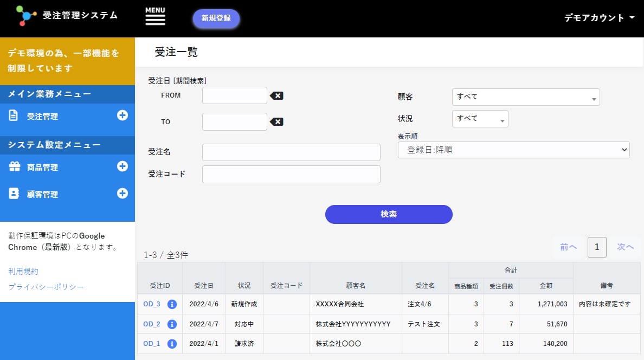Open the 顧客 dropdown
The image size is (644, 360).
coord(526,97)
